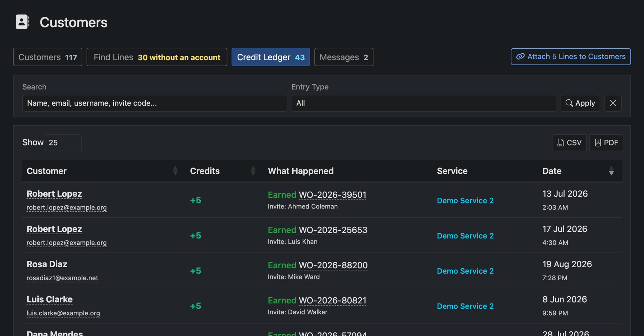Screen dimensions: 644x336
Task: Click Demo Service 2 in Luis Clarke row
Action: point(465,306)
